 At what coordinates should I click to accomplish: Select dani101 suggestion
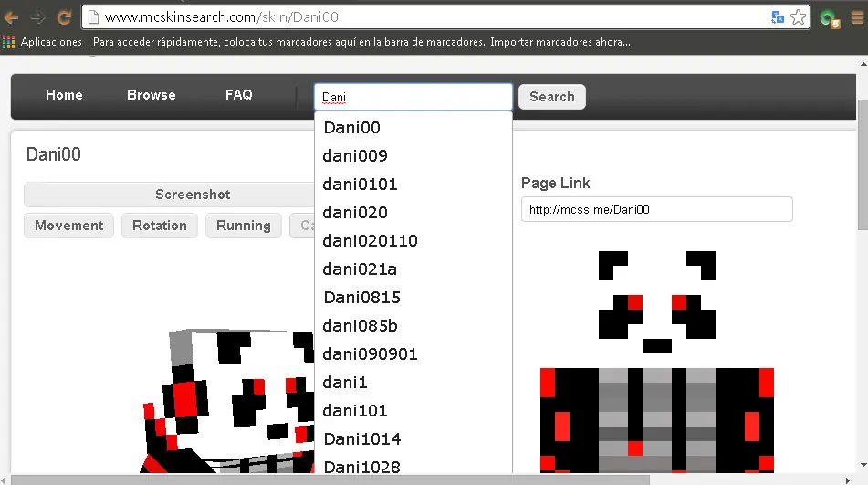coord(413,410)
